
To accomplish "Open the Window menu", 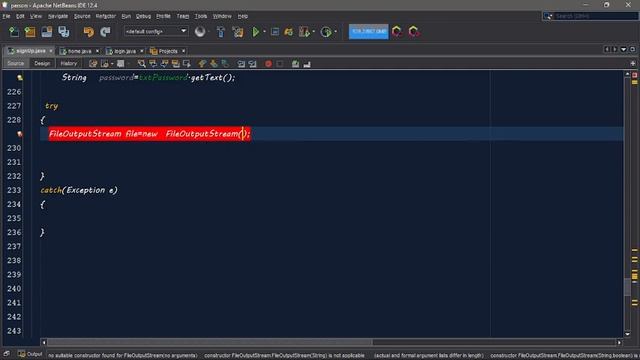I will click(x=222, y=16).
